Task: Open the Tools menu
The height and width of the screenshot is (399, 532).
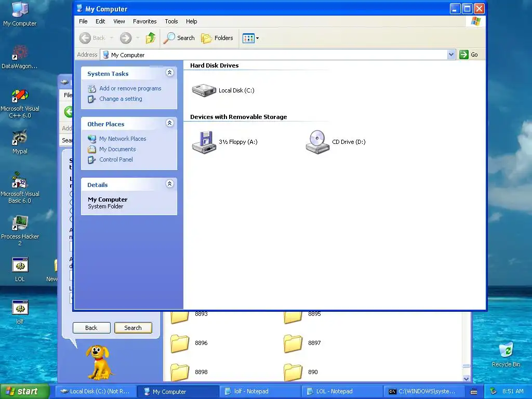Action: tap(171, 21)
